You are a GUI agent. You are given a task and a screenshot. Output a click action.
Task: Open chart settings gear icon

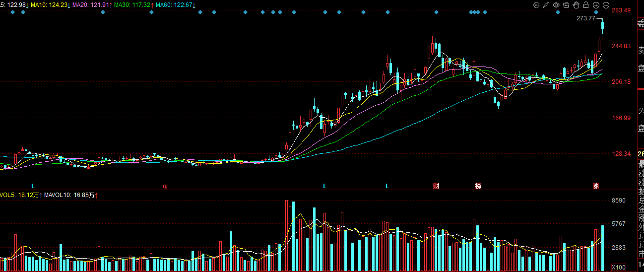pos(536,5)
